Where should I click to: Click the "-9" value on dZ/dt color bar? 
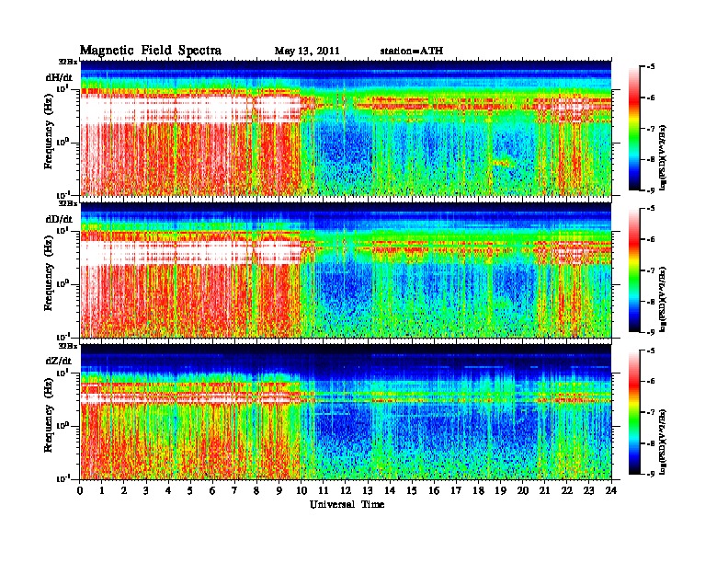pos(651,474)
